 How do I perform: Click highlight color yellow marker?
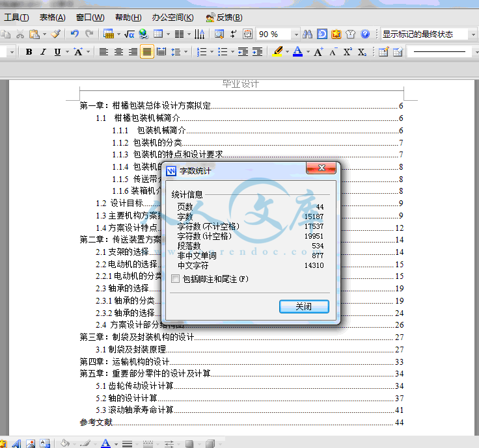pos(278,51)
